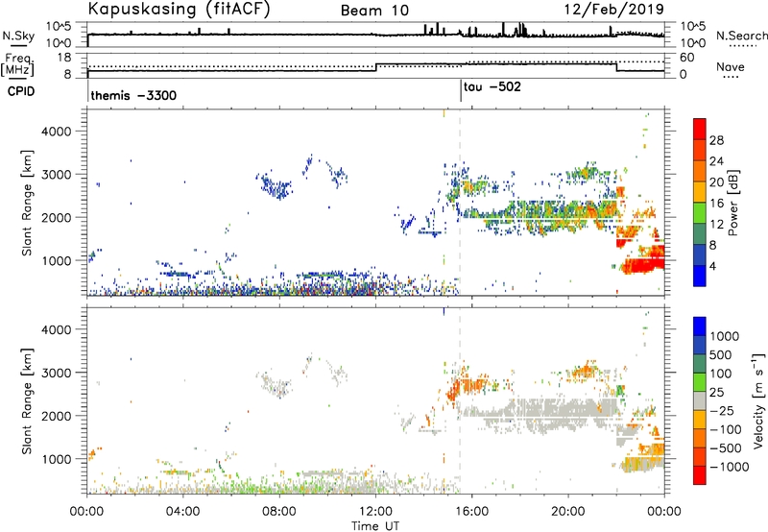This screenshot has width=768, height=532.
Task: Click the '12:00' time tick label
Action: pyautogui.click(x=375, y=512)
